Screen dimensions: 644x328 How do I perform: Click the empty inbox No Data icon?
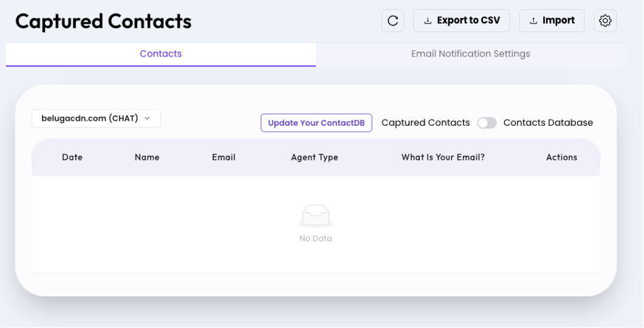[x=315, y=216]
